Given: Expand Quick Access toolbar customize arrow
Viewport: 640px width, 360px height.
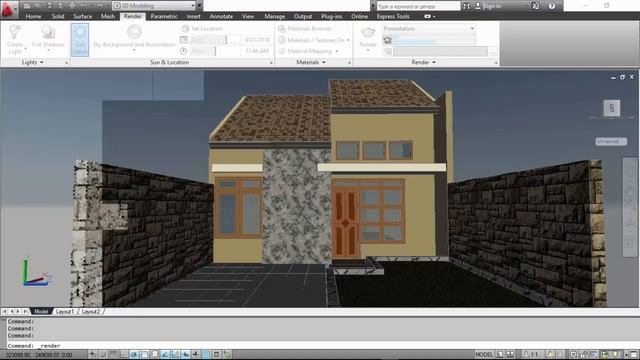Looking at the screenshot, I should 200,6.
